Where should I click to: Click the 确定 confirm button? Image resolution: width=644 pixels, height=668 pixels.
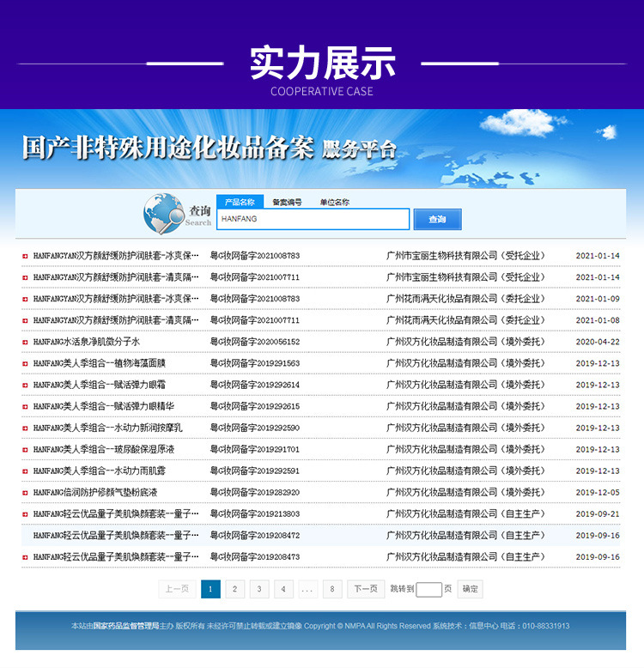[471, 589]
